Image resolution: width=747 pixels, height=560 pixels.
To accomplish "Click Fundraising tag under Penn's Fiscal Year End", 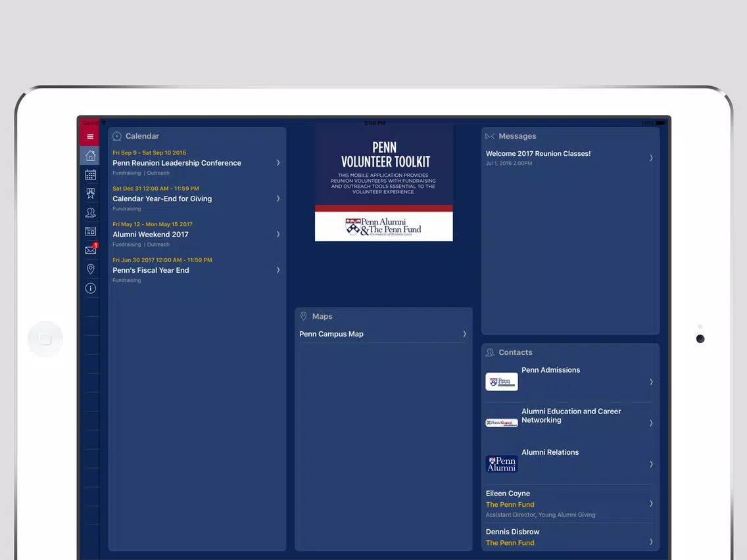I will (x=127, y=280).
